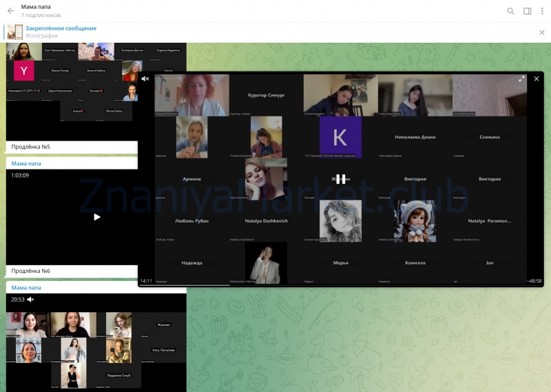Screen dimensions: 551x392
Task: Click the pinned photo thumbnail
Action: tap(15, 32)
